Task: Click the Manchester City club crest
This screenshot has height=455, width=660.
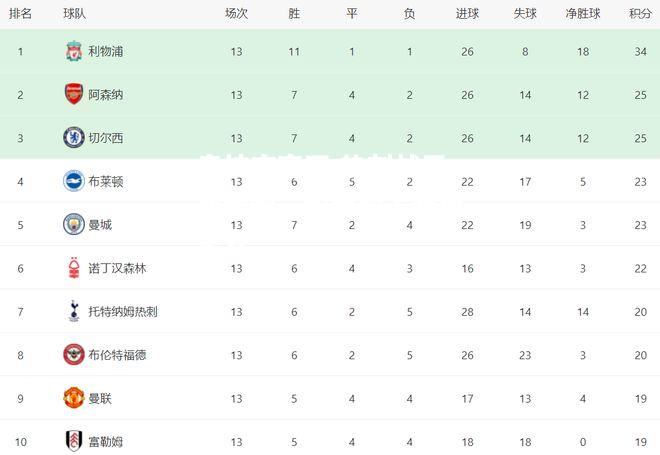Action: tap(74, 224)
